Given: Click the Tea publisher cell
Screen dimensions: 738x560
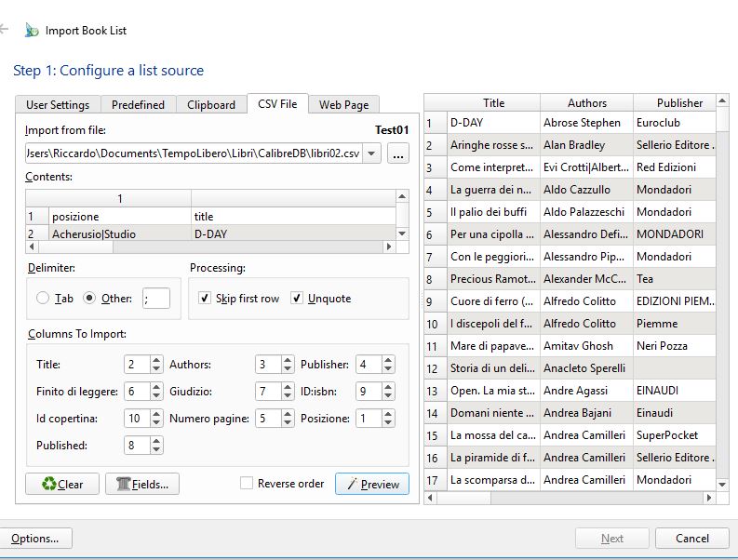Looking at the screenshot, I should (x=675, y=279).
